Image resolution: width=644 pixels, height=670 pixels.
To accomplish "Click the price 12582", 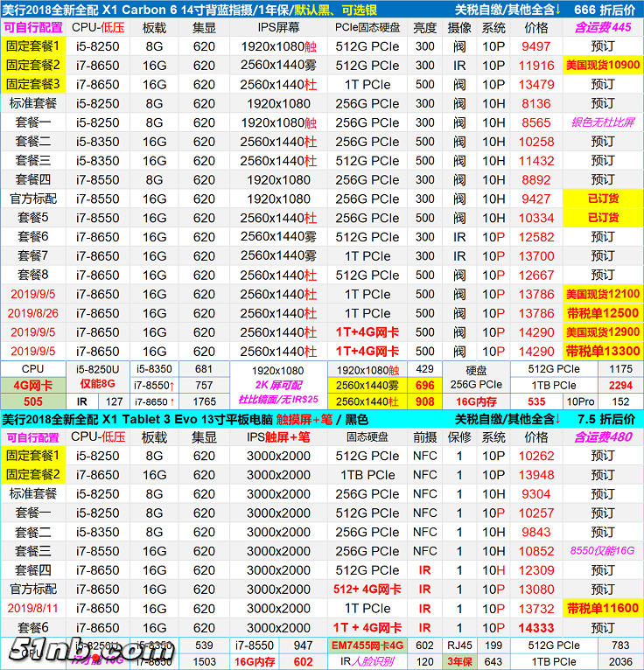I will tap(535, 237).
